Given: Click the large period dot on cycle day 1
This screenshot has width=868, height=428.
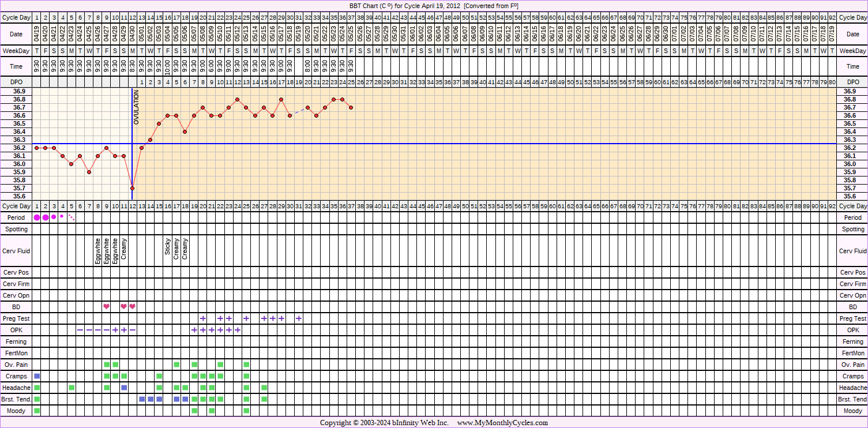Looking at the screenshot, I should [37, 217].
